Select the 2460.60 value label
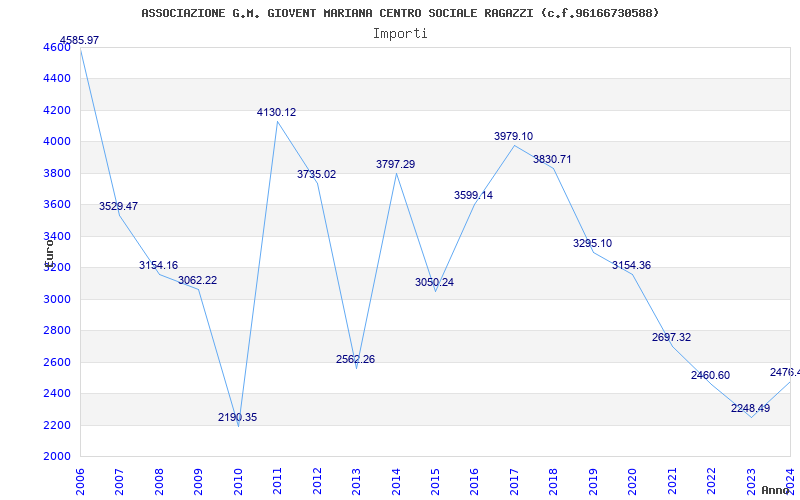The height and width of the screenshot is (500, 800). (710, 376)
